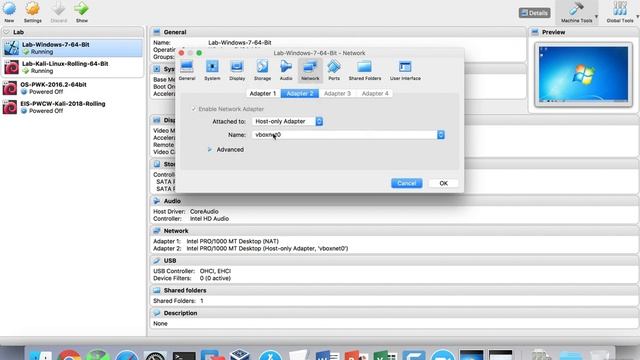Click the Shared folders section title

coord(185,290)
